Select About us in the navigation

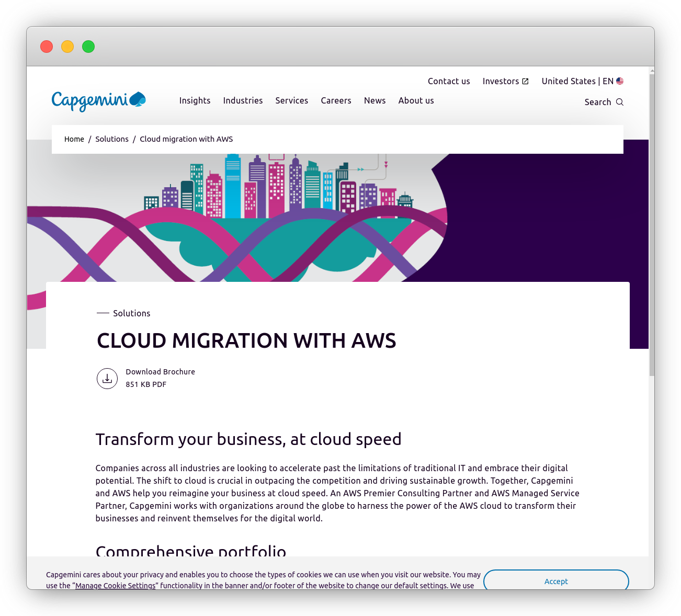pyautogui.click(x=416, y=100)
